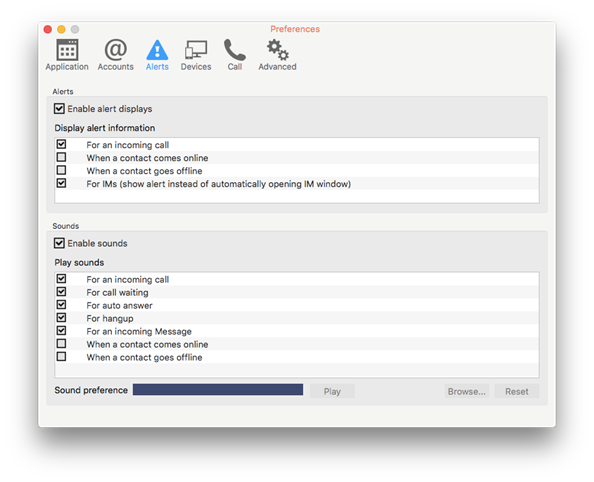Disable sound for auto answer
This screenshot has width=594, height=482.
(61, 305)
